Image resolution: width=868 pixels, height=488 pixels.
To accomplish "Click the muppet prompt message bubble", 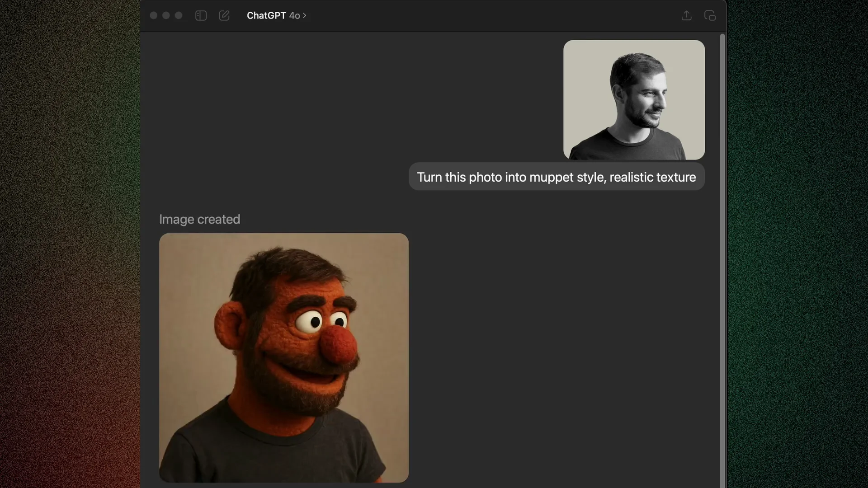I will coord(556,177).
